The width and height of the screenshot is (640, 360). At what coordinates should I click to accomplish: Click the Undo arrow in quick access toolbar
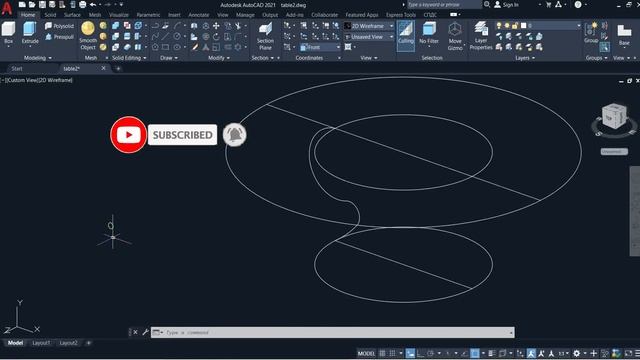click(x=93, y=5)
